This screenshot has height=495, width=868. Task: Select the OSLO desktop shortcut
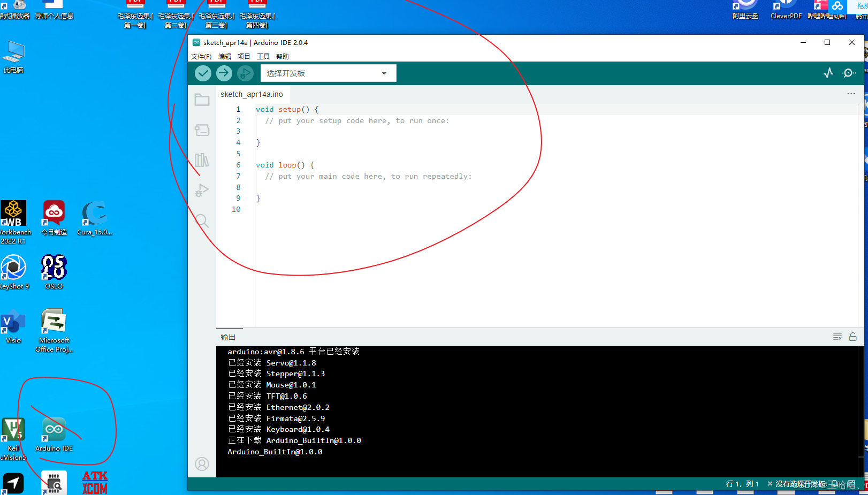pyautogui.click(x=54, y=272)
